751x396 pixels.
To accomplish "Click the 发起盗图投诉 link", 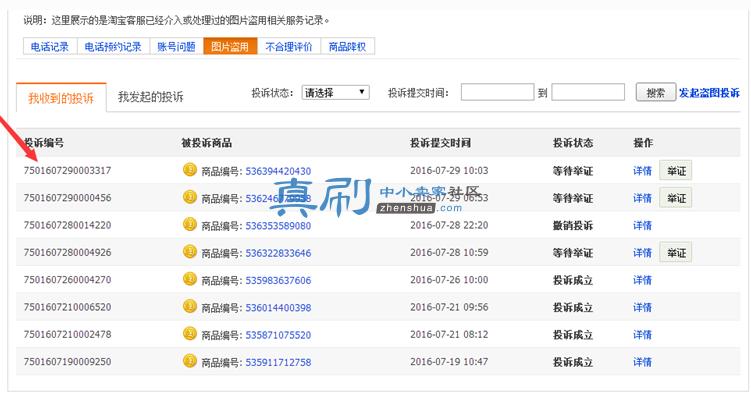I will [709, 93].
